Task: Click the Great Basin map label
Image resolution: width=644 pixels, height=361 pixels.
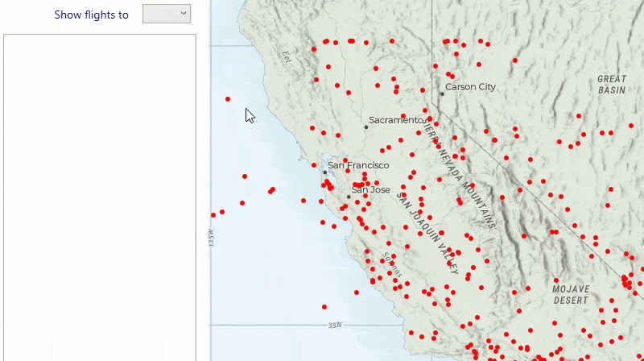Action: coord(612,85)
